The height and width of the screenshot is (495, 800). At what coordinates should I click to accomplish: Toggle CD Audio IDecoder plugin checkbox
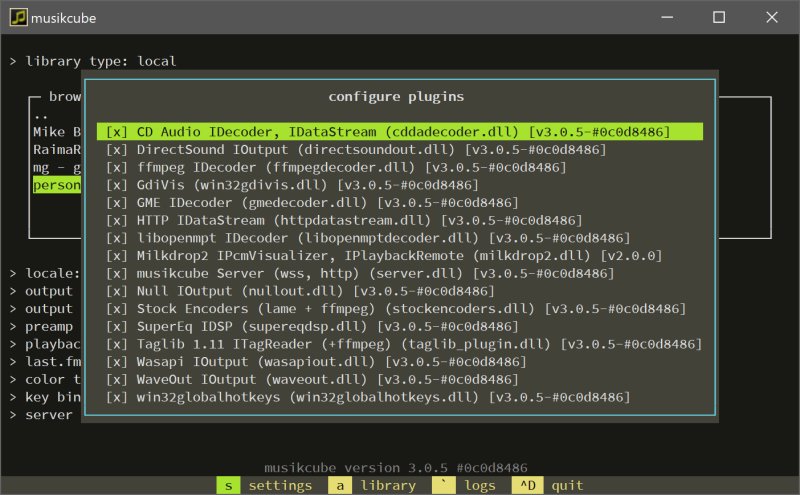[x=116, y=132]
